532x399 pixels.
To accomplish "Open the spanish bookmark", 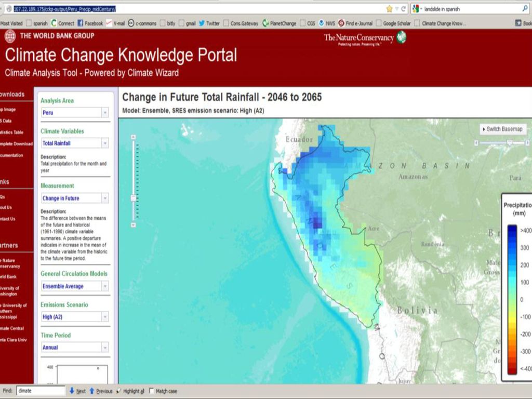I will [37, 23].
